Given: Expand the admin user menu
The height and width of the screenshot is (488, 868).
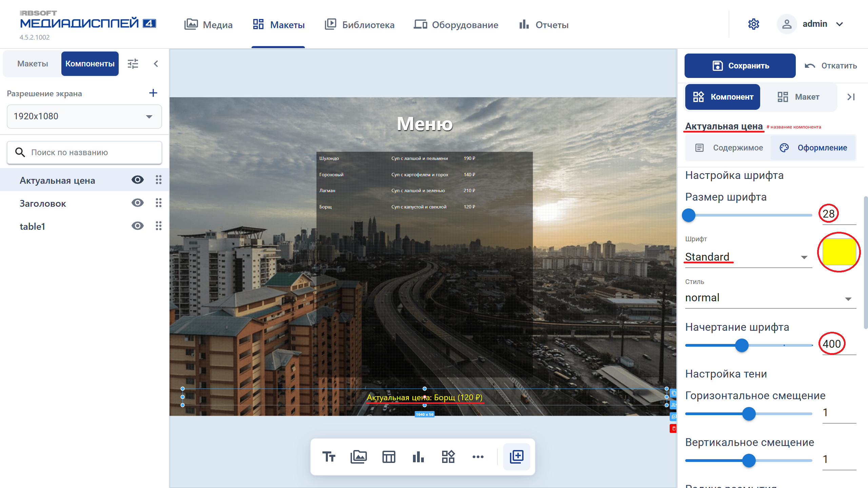Looking at the screenshot, I should pos(811,24).
